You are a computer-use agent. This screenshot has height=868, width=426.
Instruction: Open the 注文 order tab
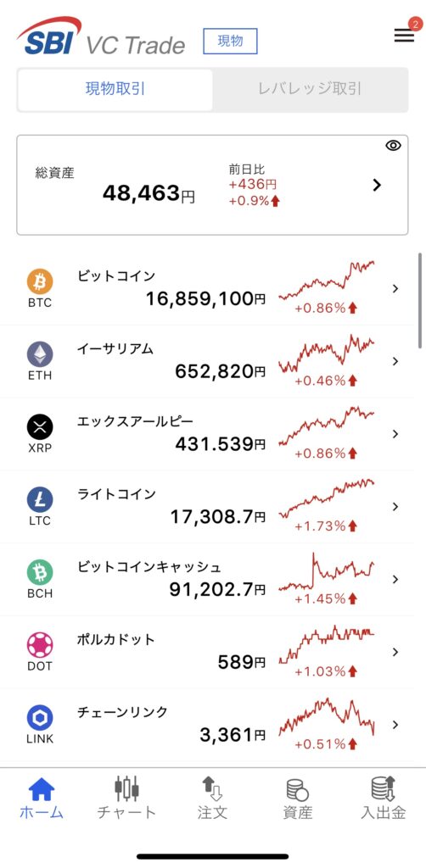212,797
